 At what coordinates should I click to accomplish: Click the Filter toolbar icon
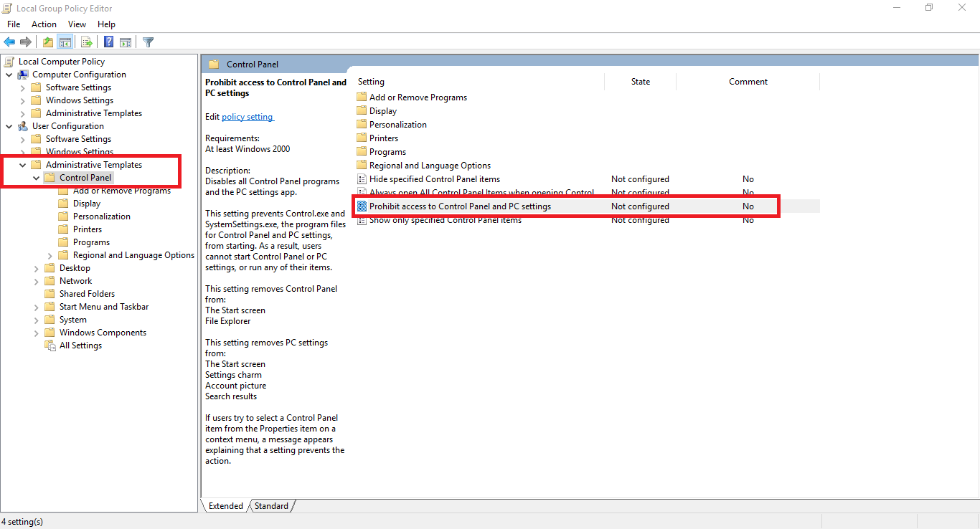[x=148, y=42]
